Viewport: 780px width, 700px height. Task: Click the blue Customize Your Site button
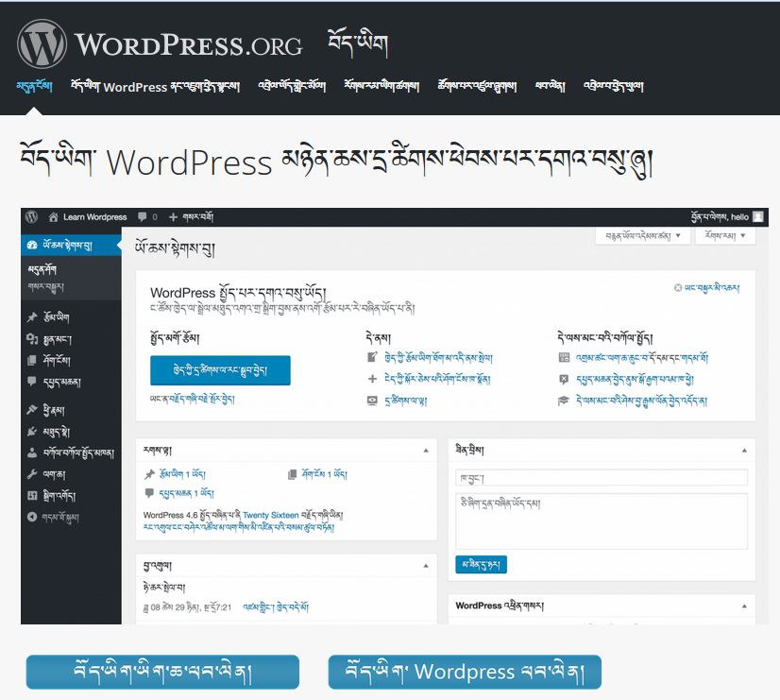pyautogui.click(x=220, y=370)
